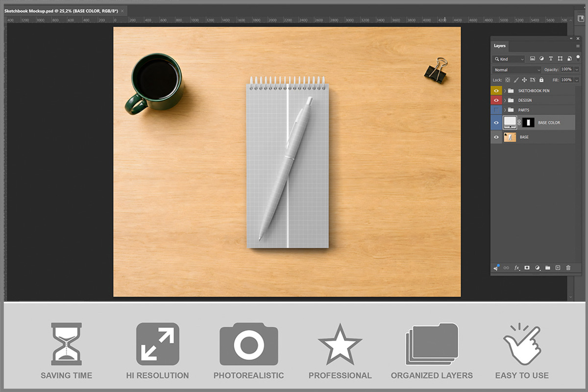Click the PHOTOREALISTIC camera icon
This screenshot has width=588, height=392.
pyautogui.click(x=248, y=344)
